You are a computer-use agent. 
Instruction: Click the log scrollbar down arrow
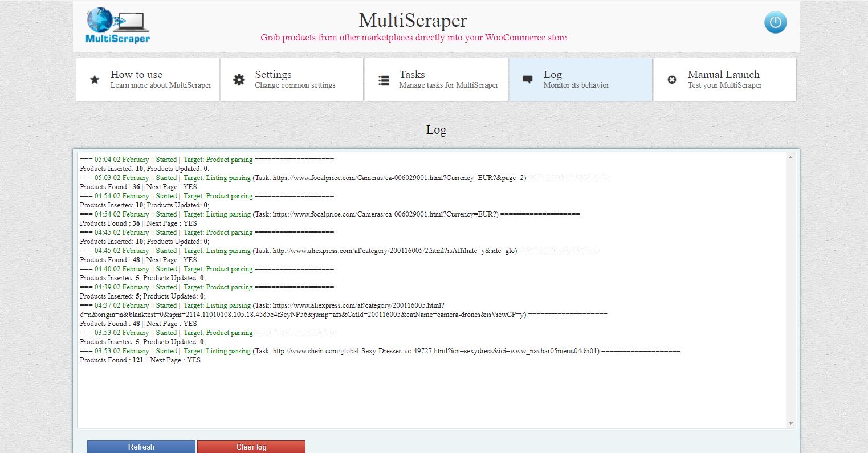790,423
